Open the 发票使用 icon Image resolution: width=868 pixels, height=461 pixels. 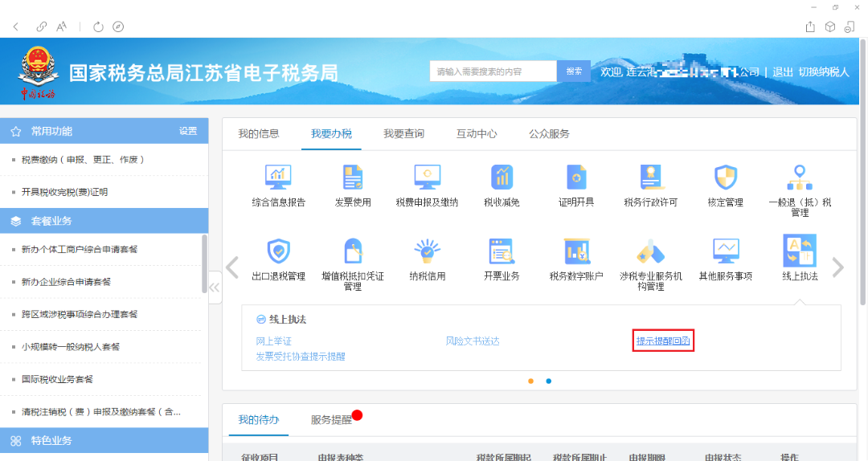pos(353,177)
